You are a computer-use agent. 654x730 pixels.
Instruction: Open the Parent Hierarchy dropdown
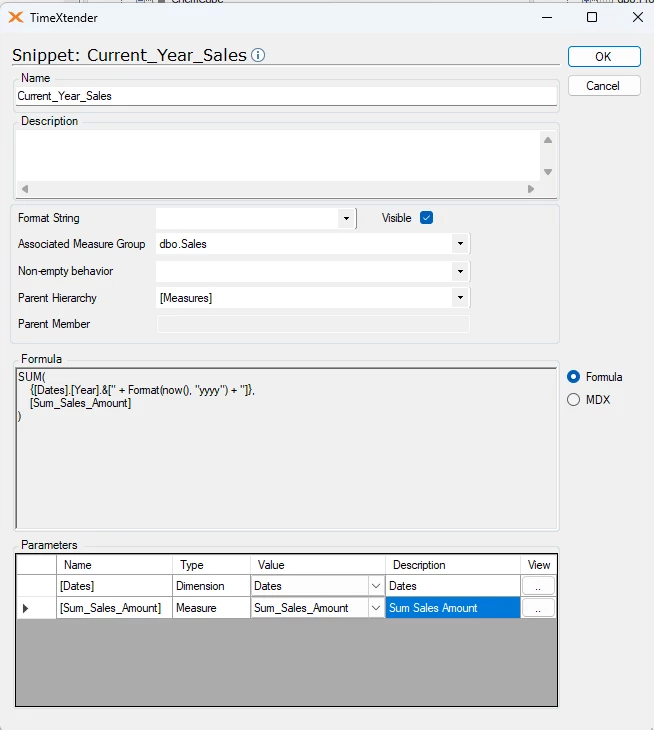coord(460,297)
